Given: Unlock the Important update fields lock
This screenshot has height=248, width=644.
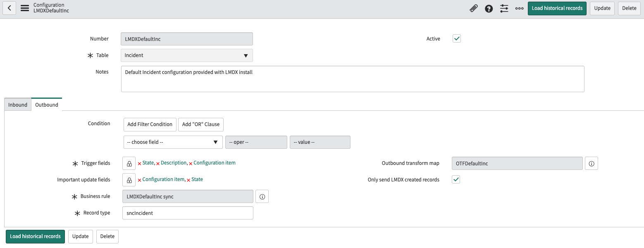Looking at the screenshot, I should 129,180.
